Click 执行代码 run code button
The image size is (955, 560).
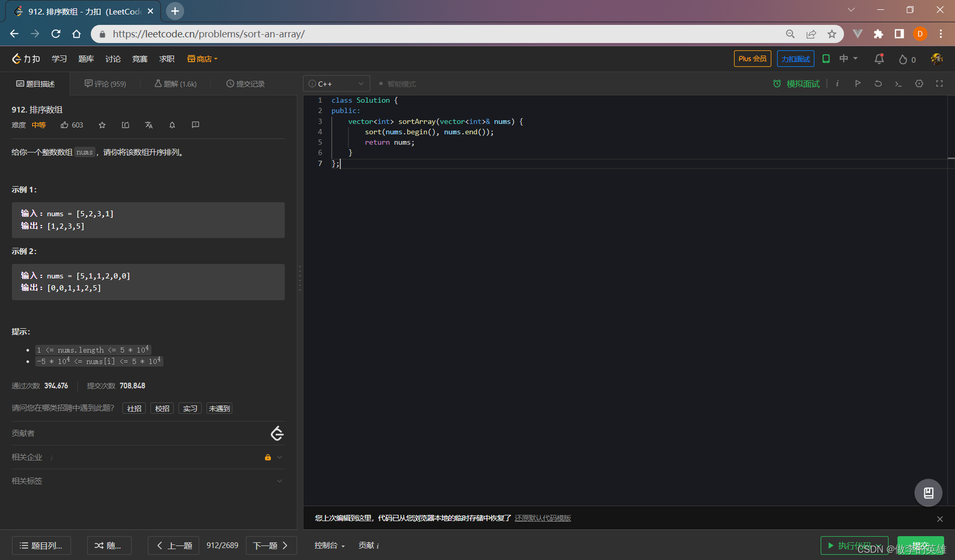pos(854,545)
